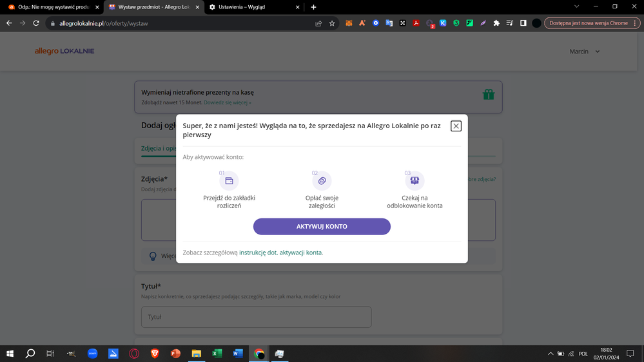Bookmark this page with the star icon
The width and height of the screenshot is (644, 362).
(x=332, y=23)
